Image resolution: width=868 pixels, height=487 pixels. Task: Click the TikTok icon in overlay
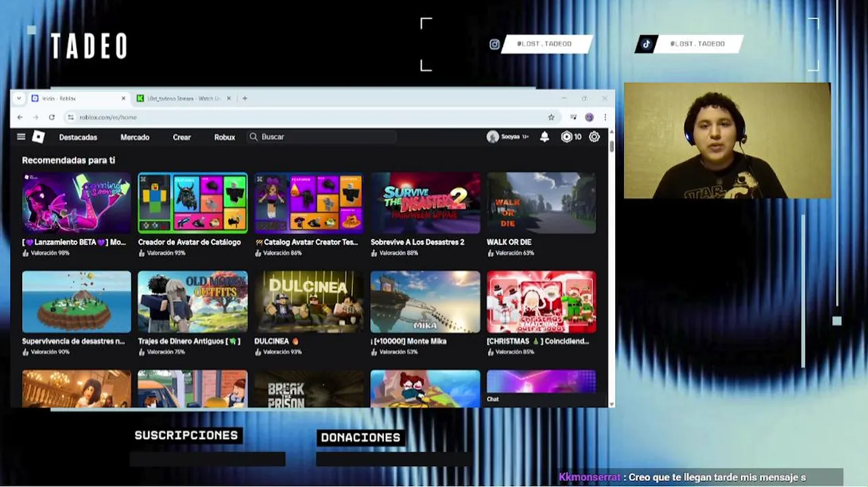(x=646, y=44)
